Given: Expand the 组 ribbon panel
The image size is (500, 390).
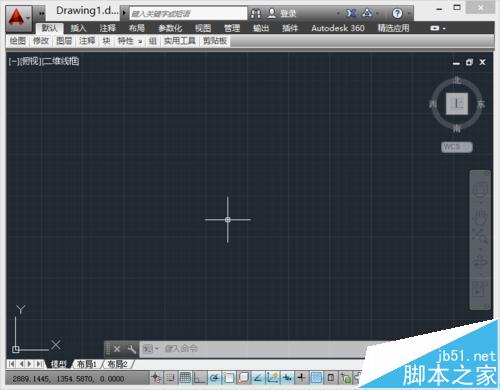Looking at the screenshot, I should pos(153,41).
